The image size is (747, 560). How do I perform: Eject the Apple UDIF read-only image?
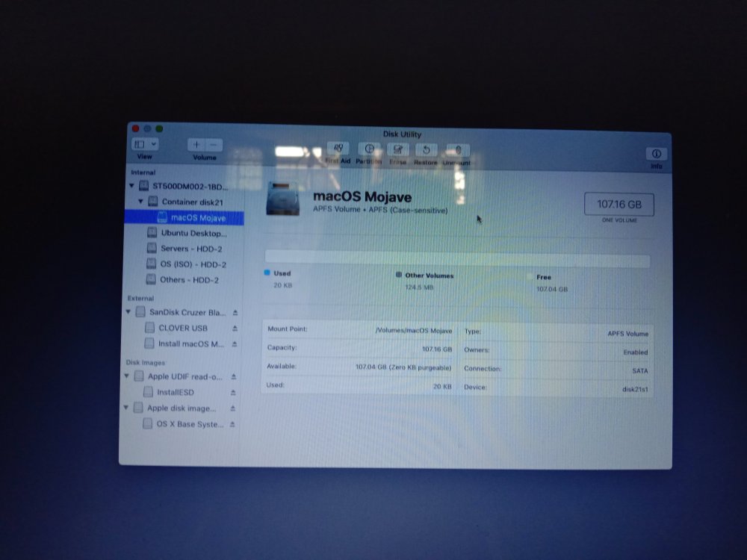234,376
